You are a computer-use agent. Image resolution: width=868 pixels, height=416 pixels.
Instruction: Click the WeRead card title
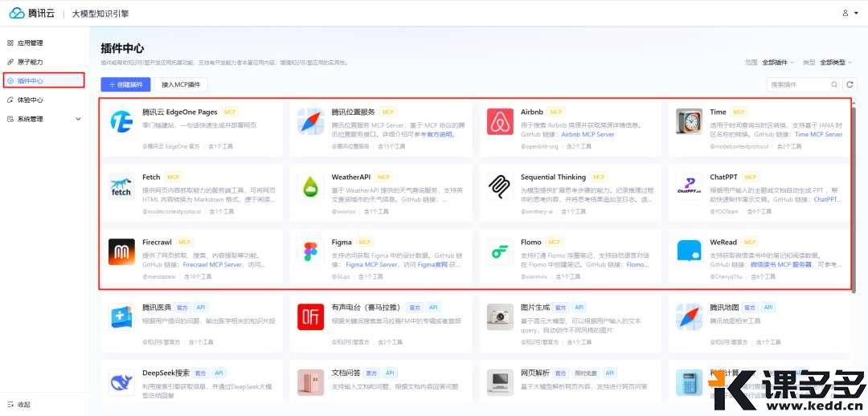click(724, 243)
